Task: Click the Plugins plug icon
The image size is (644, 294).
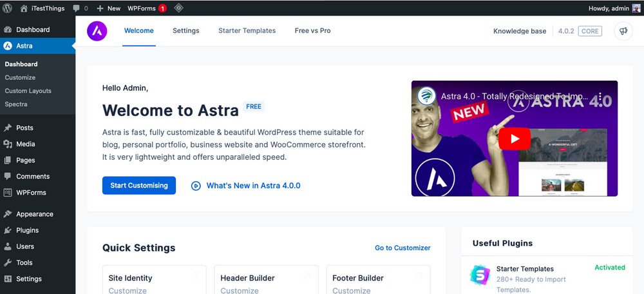Action: click(7, 230)
